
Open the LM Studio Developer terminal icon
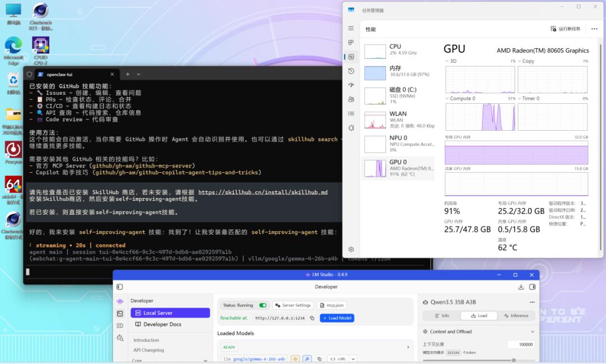pos(120,314)
